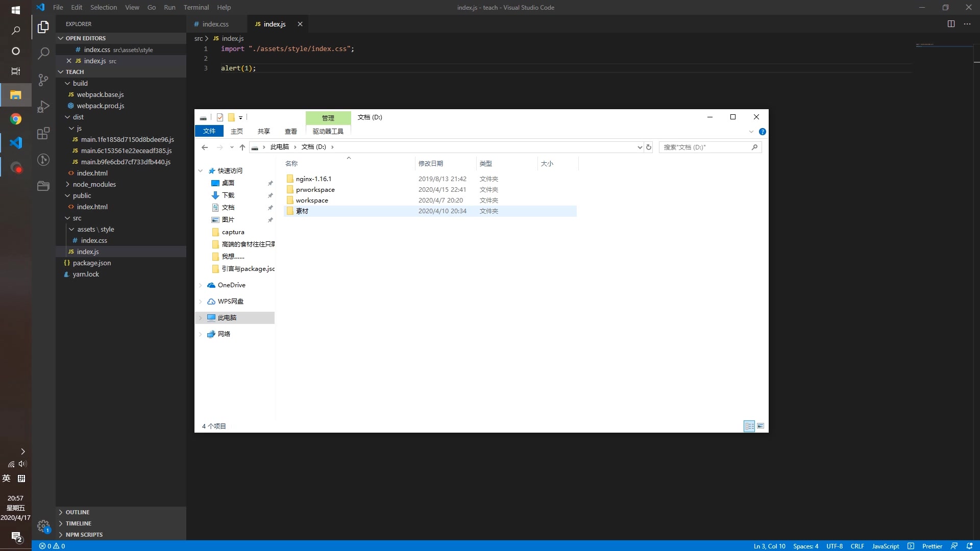Image resolution: width=980 pixels, height=551 pixels.
Task: Switch Explorer to large icons view
Action: (761, 426)
